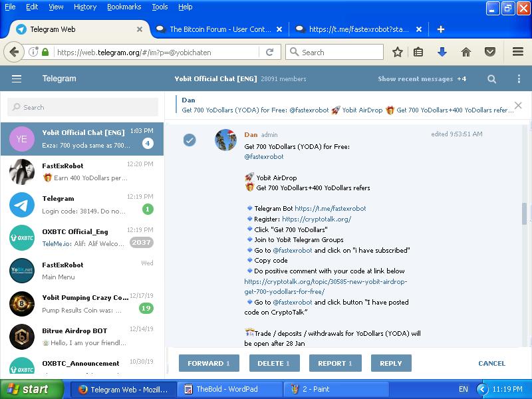Go to the Home page icon

tap(466, 53)
